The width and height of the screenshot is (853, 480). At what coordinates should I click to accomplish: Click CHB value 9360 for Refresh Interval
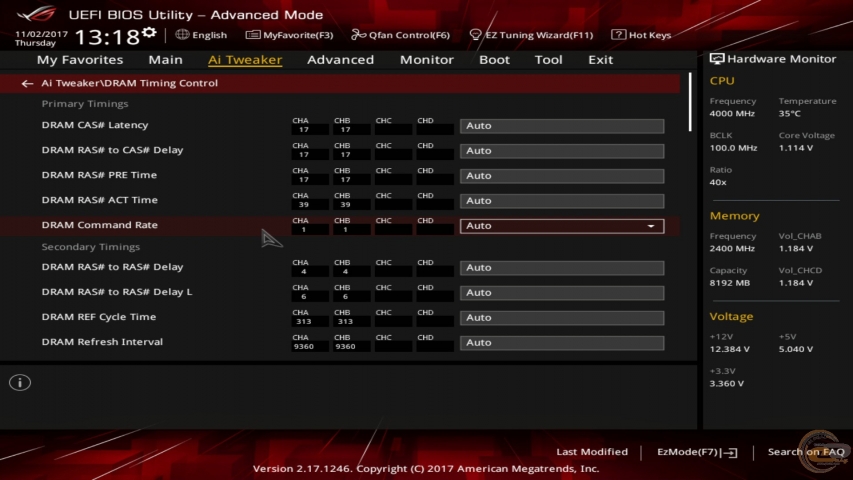(345, 347)
